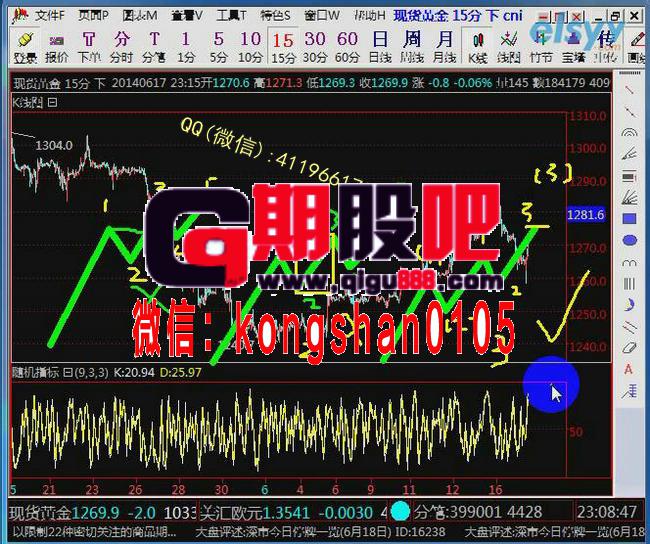
Task: Choose the 线图 line chart type
Action: pos(509,48)
